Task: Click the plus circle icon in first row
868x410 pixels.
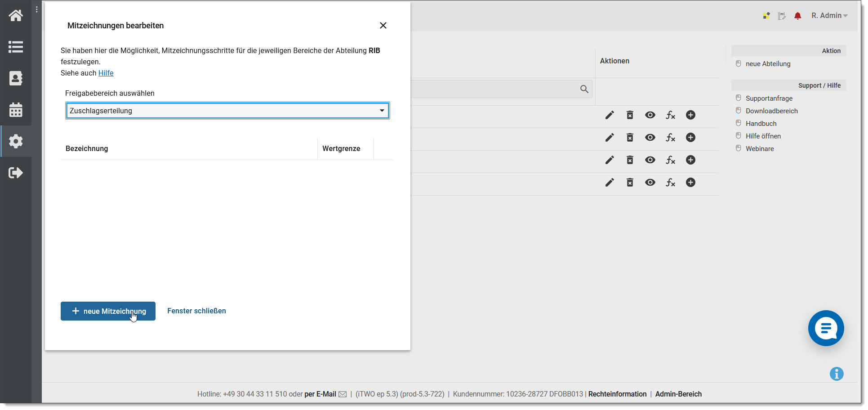Action: click(x=690, y=115)
